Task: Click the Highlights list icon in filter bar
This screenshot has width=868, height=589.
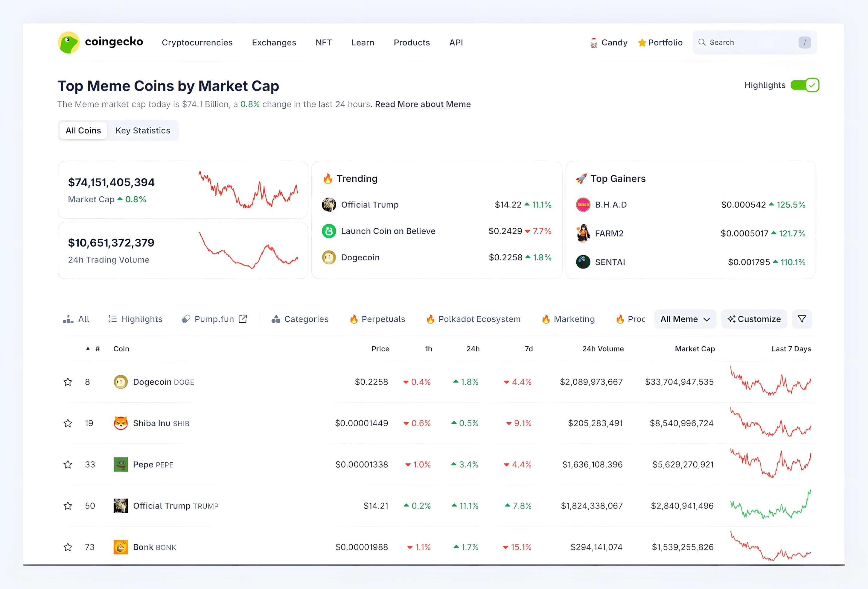Action: (112, 319)
